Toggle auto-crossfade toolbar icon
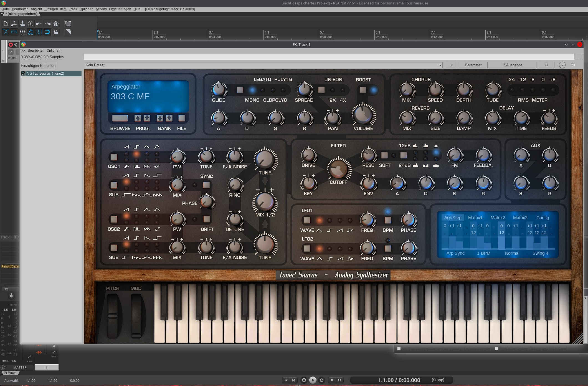 [6, 32]
